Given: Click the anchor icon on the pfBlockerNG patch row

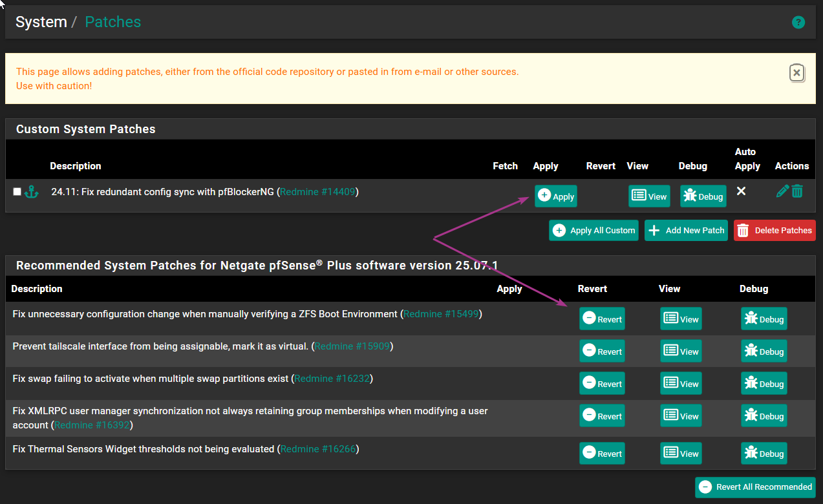Looking at the screenshot, I should click(x=32, y=192).
